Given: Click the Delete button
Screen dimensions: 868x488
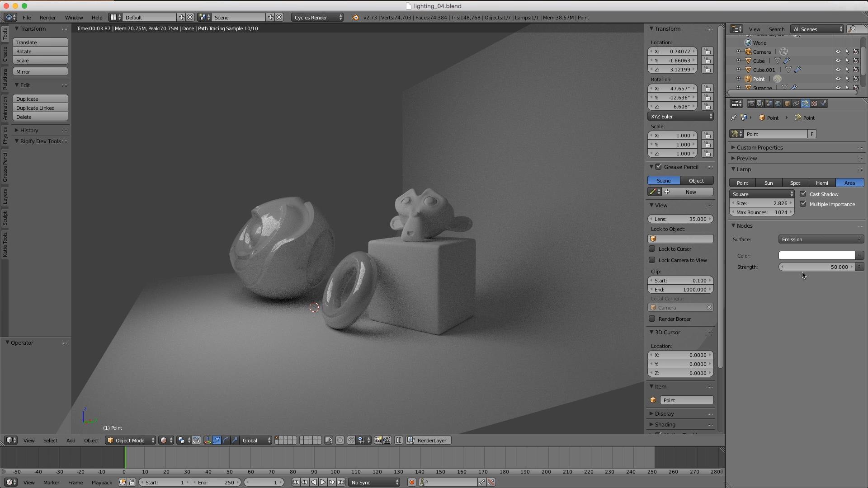Looking at the screenshot, I should (40, 117).
